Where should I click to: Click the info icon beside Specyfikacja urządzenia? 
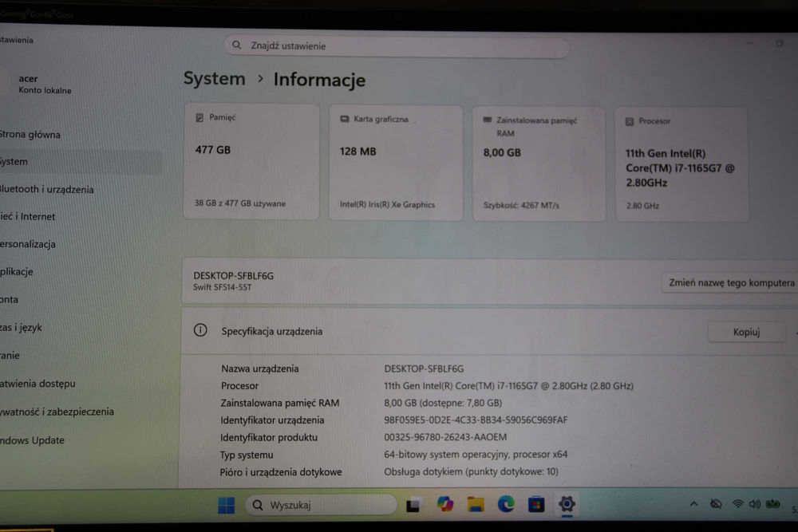point(200,330)
